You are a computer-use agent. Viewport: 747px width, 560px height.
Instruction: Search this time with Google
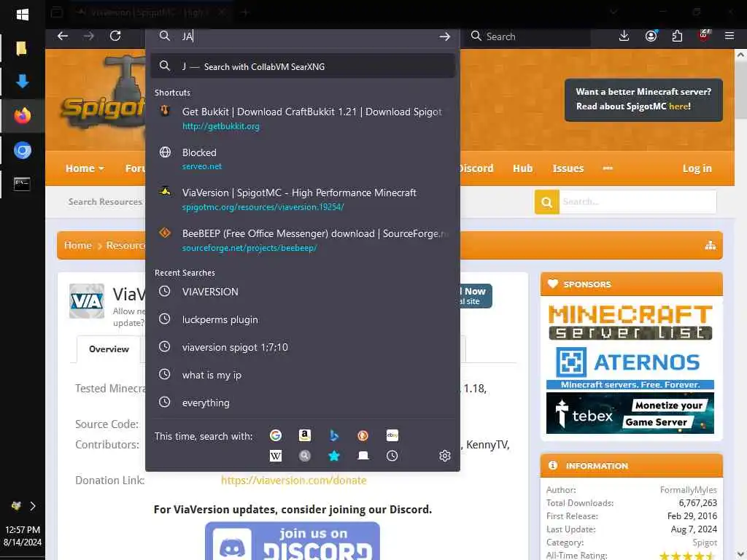point(275,435)
